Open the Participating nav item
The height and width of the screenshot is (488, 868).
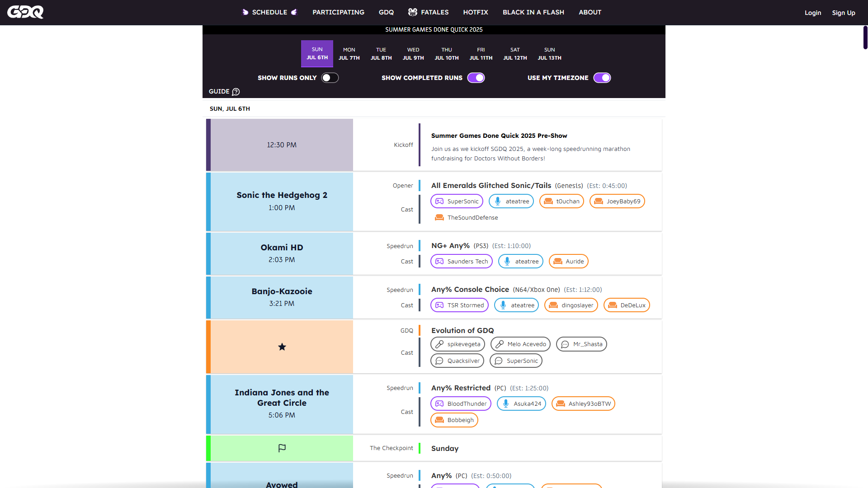click(x=338, y=12)
